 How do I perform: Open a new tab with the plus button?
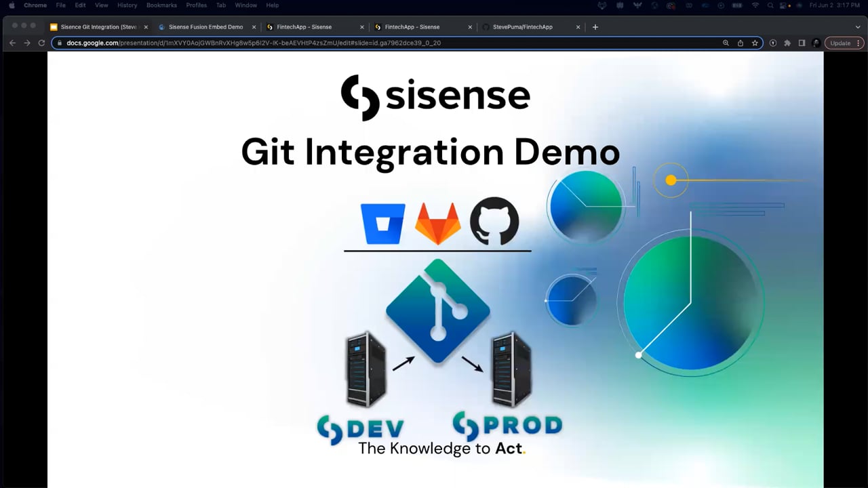tap(595, 27)
